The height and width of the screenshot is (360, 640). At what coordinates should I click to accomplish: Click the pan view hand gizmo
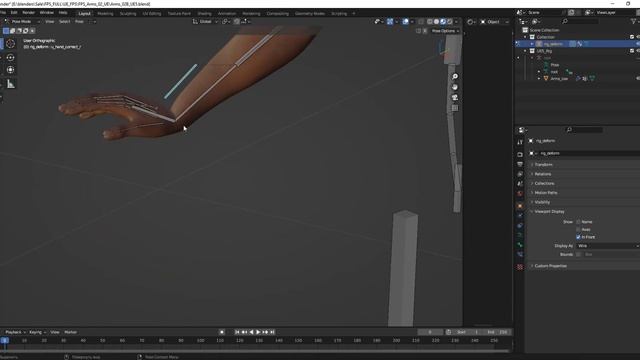point(455,87)
